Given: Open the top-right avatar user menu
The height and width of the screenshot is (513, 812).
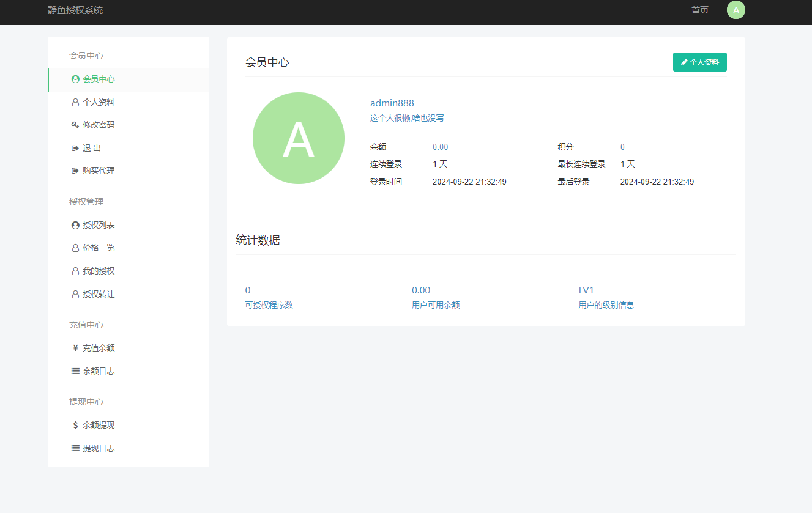Looking at the screenshot, I should tap(736, 10).
